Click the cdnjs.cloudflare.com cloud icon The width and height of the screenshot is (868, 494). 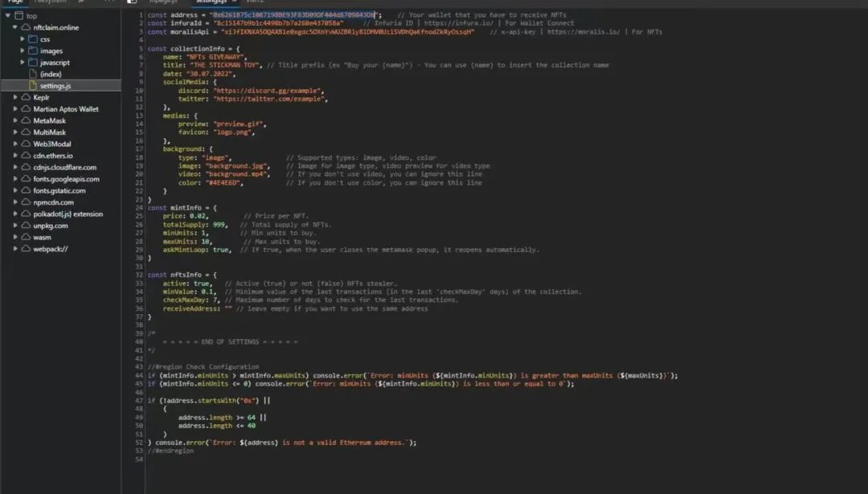[26, 167]
